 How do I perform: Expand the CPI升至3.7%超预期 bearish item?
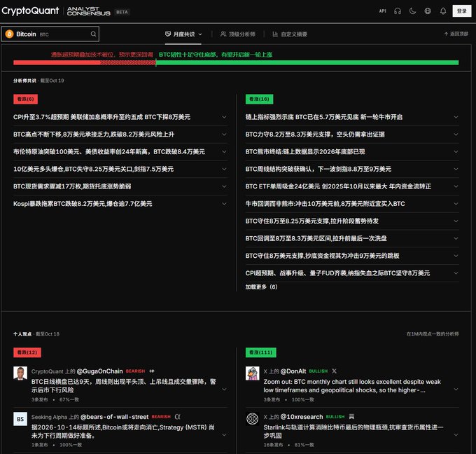[120, 117]
